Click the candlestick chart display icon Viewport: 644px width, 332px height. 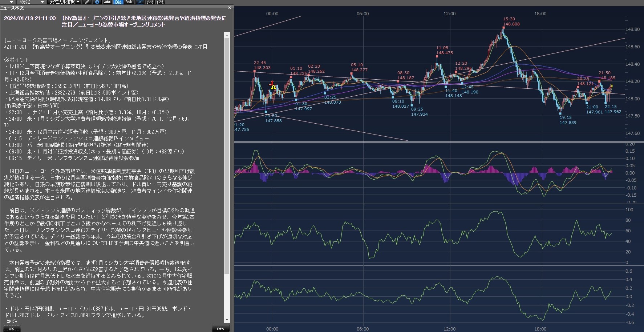coord(140,2)
